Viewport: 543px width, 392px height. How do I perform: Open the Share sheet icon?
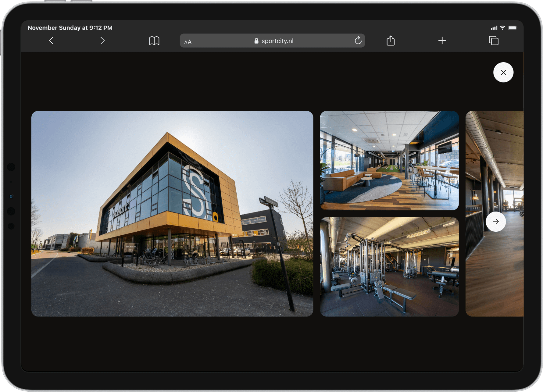[x=391, y=40]
